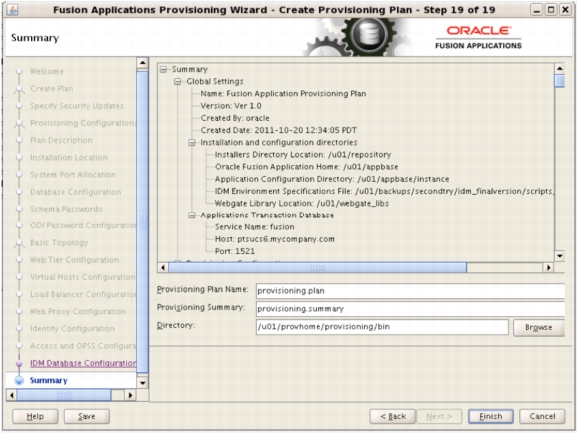Jump to Web Tier Configuration step
This screenshot has width=578, height=435.
74,260
